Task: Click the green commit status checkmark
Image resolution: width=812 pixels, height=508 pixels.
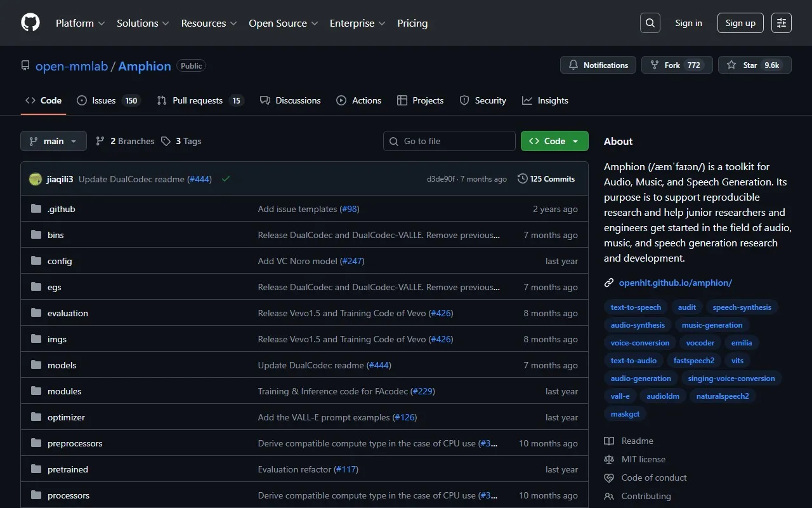Action: click(226, 179)
